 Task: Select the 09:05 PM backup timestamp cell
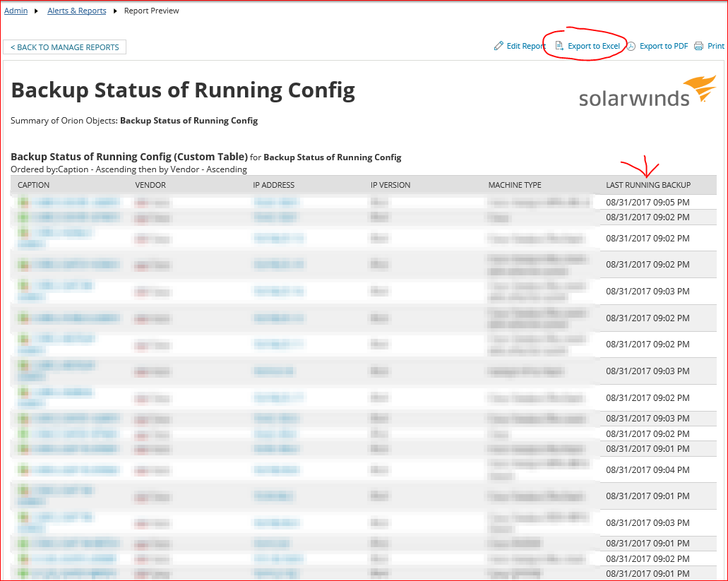648,202
